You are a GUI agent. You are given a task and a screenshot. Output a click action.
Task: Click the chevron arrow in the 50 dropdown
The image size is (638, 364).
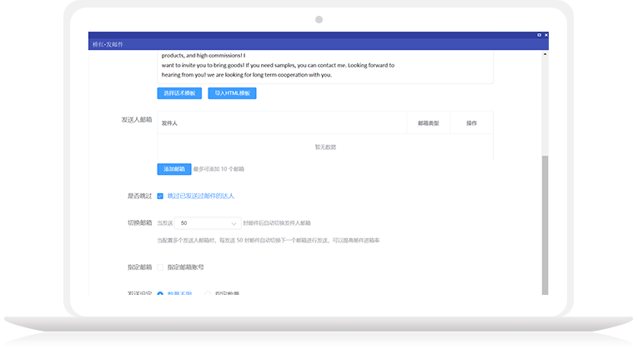coord(234,223)
